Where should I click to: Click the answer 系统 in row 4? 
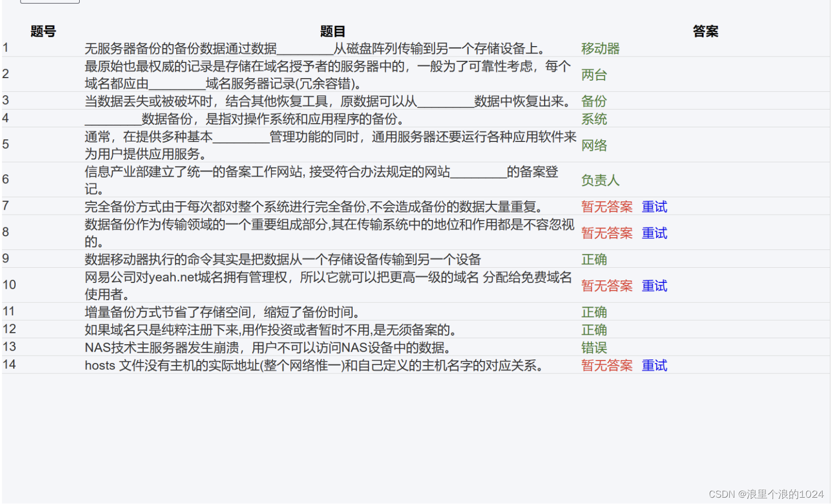(x=594, y=119)
